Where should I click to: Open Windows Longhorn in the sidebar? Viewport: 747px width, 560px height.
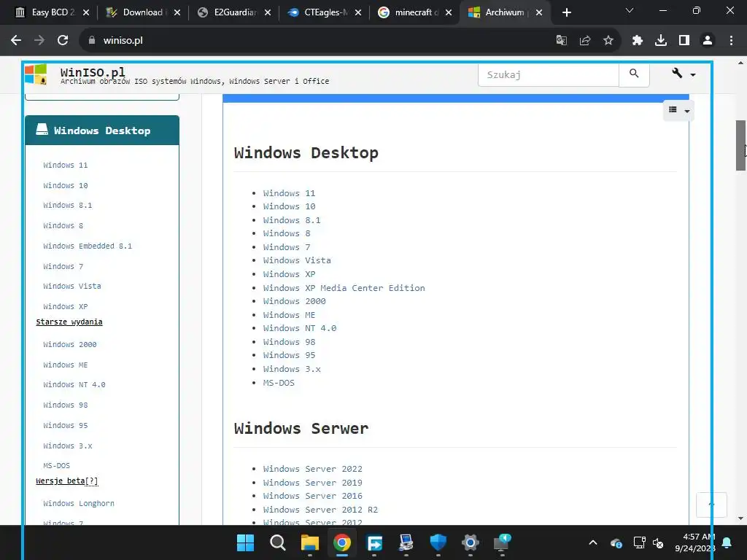(79, 503)
